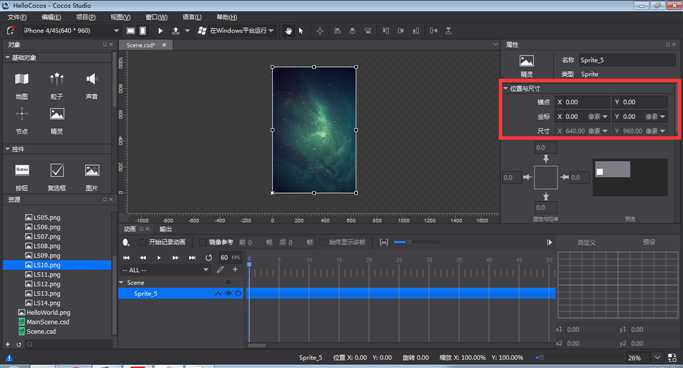Collapse the Scene node in timeline
The width and height of the screenshot is (683, 368).
(x=122, y=283)
